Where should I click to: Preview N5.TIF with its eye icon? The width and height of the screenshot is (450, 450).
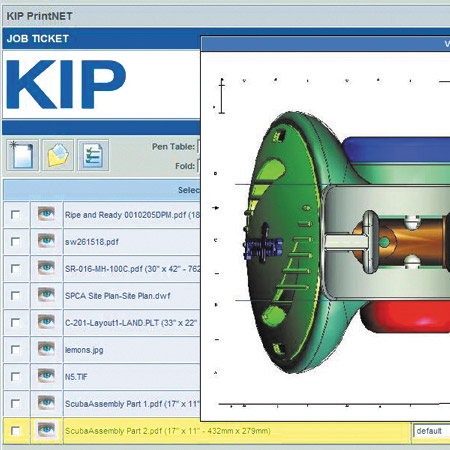(46, 376)
